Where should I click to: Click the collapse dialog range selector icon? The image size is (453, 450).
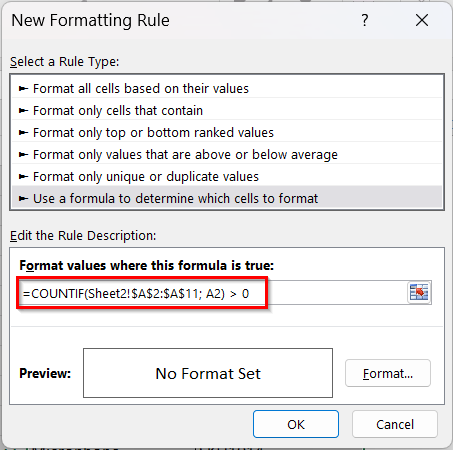(x=419, y=293)
